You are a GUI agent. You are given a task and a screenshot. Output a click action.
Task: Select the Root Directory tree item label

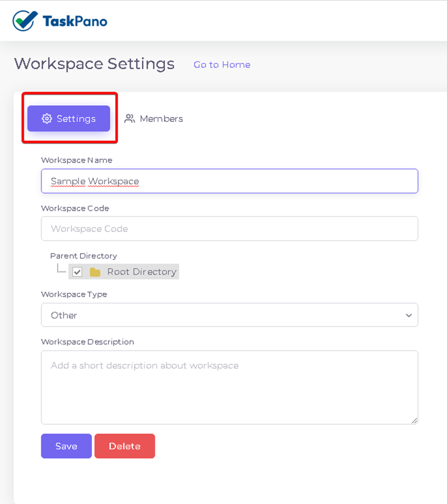click(x=142, y=272)
